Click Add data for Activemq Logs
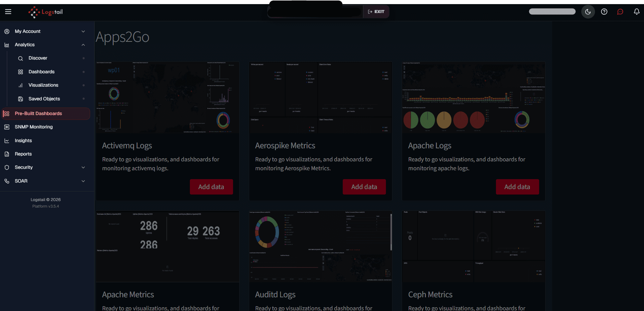This screenshot has height=311, width=644. 211,187
